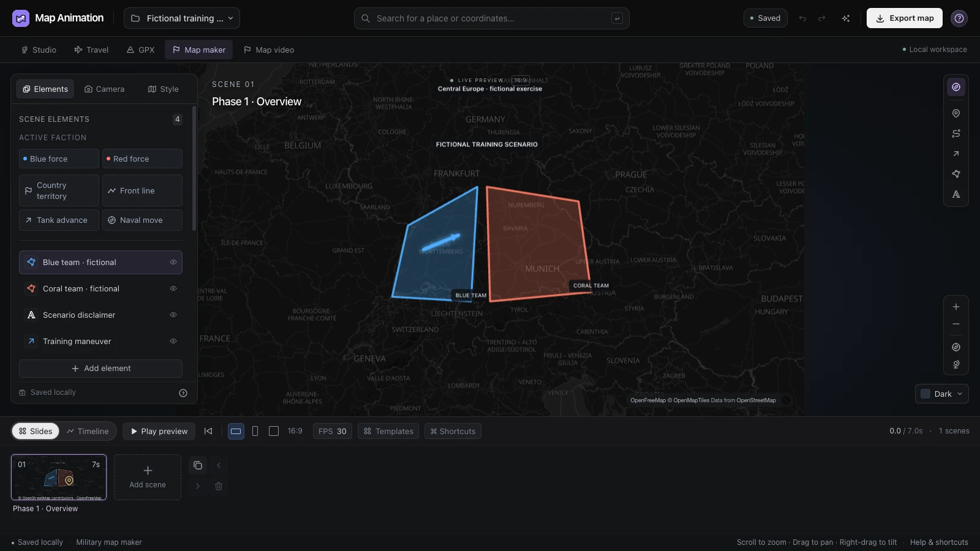Select the compass navigate tool in the right toolbar
980x551 pixels.
[x=956, y=87]
